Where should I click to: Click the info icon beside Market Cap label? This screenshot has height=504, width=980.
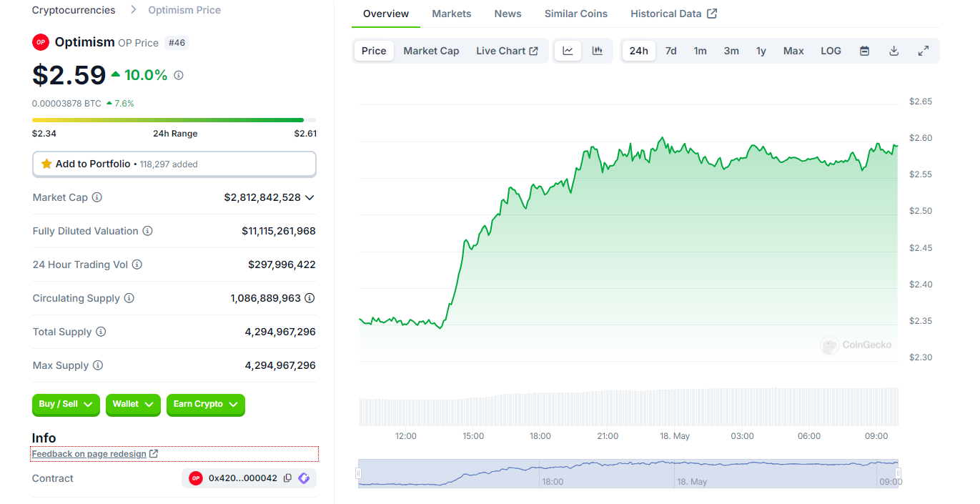click(97, 197)
